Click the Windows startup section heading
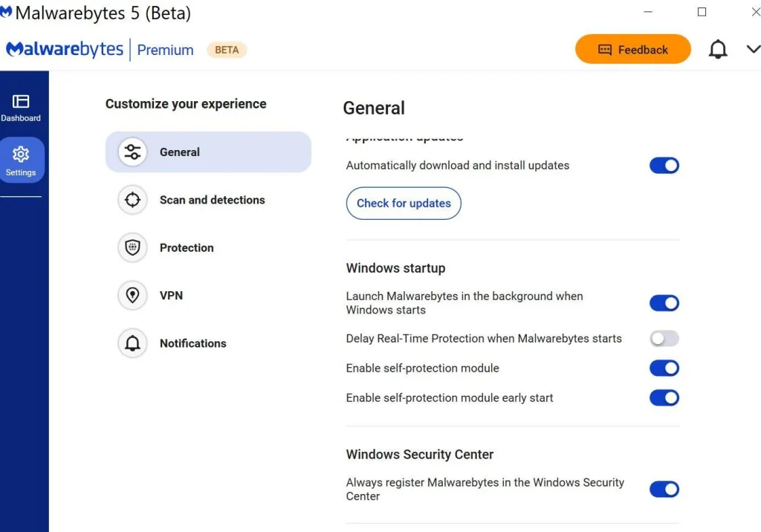 point(395,268)
